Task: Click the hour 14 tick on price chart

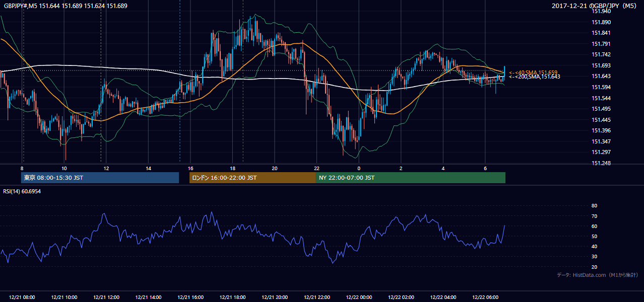Action: [148, 168]
